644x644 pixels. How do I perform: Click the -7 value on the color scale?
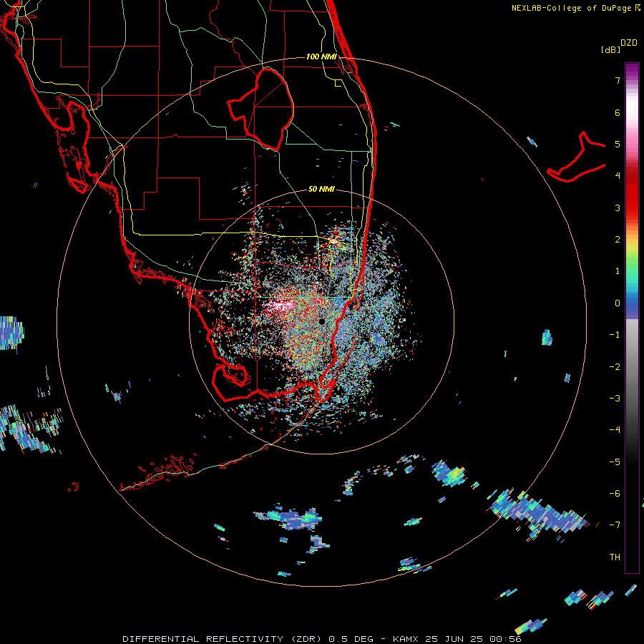coord(615,525)
